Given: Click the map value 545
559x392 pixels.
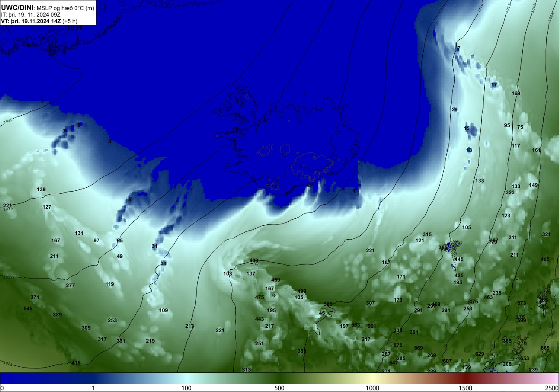Looking at the screenshot, I should (28, 309).
